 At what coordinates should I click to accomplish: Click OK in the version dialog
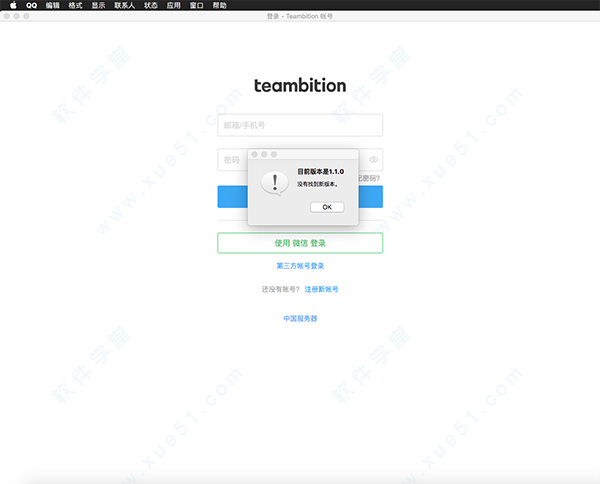(x=327, y=207)
